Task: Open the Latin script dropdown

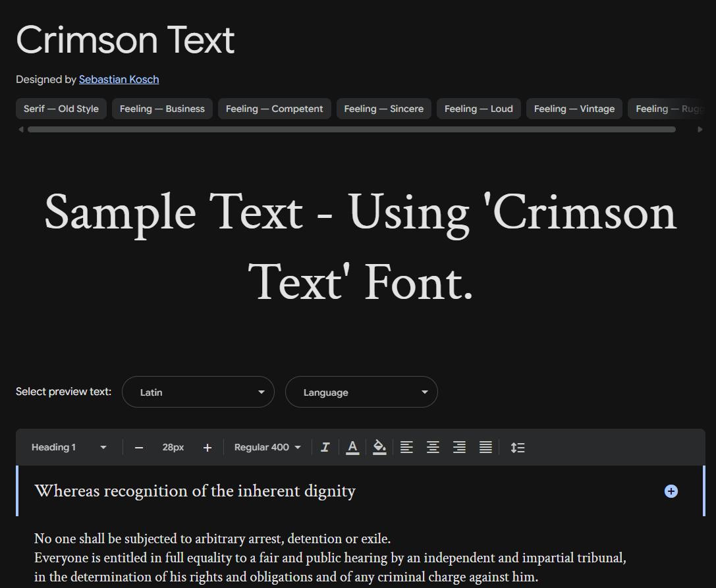Action: pos(198,392)
